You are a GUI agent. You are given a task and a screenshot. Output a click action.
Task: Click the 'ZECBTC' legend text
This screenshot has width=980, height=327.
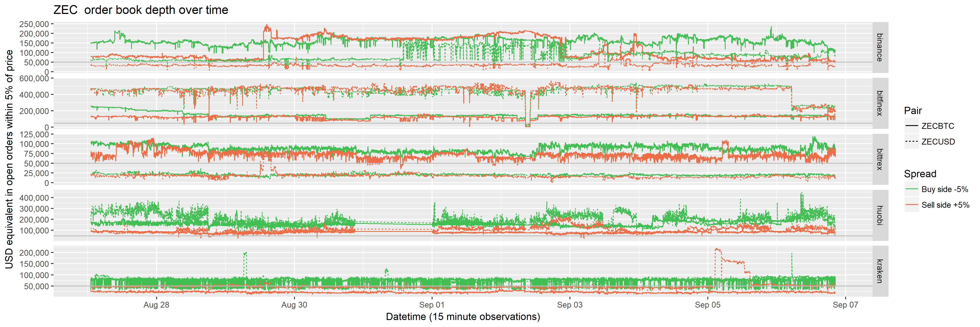click(938, 126)
